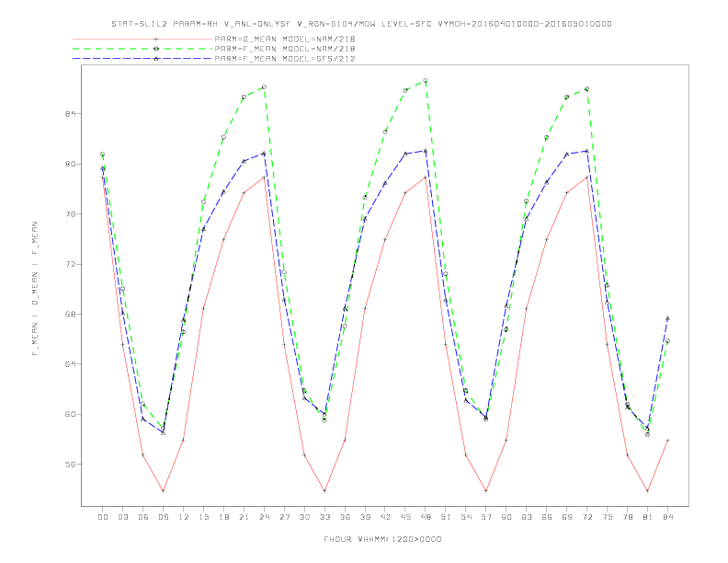This screenshot has height=563, width=728.
Task: Click y-axis tick value 56
Action: click(x=70, y=465)
